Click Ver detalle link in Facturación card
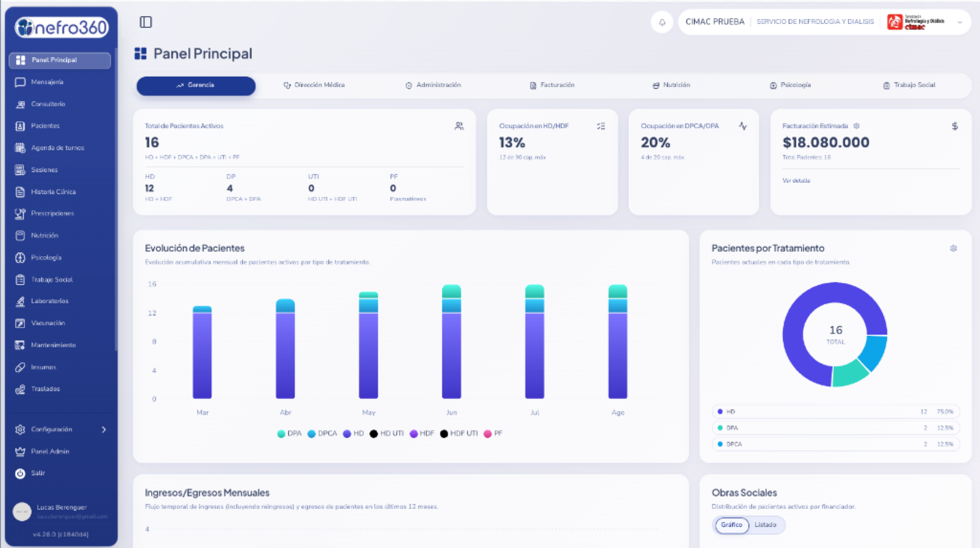This screenshot has height=548, width=980. pyautogui.click(x=796, y=181)
